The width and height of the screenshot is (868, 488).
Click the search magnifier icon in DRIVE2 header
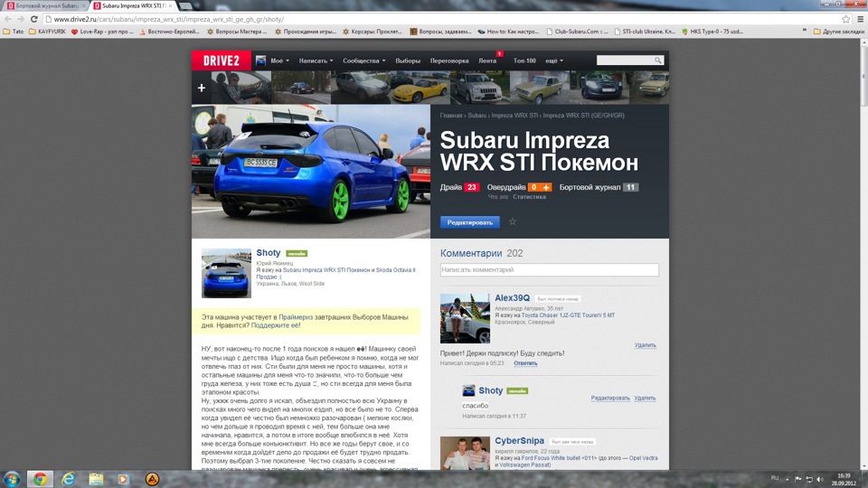[657, 61]
